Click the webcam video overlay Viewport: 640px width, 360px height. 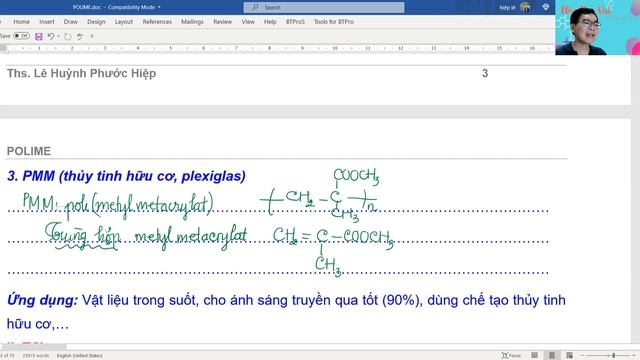[598, 27]
